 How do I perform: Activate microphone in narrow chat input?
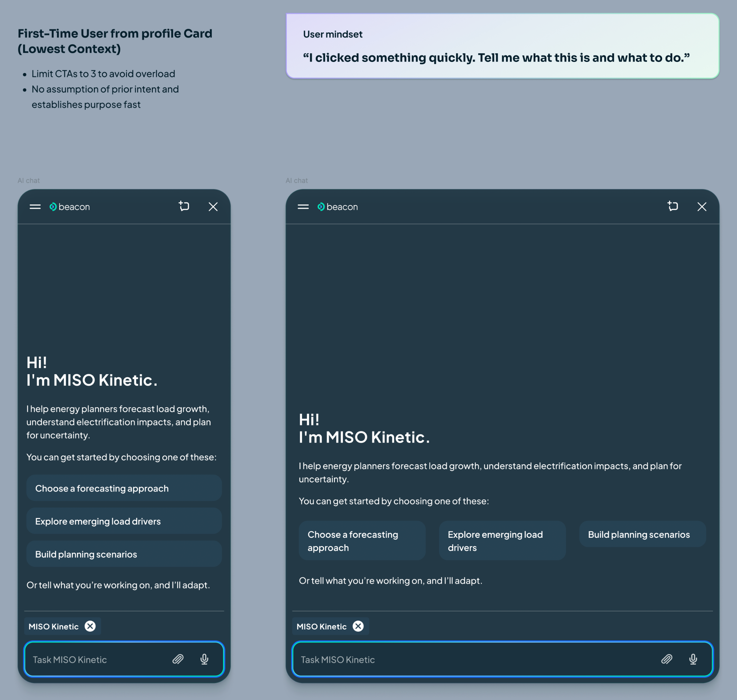coord(204,659)
